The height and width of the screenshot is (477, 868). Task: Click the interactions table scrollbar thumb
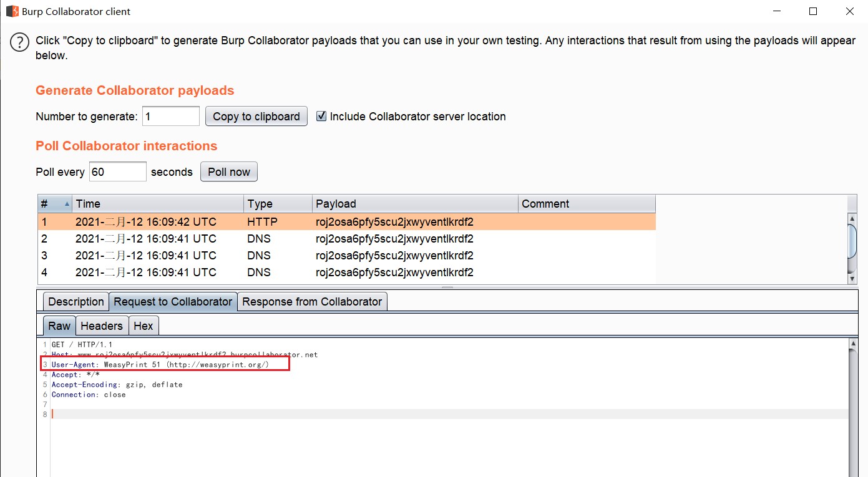coord(852,240)
